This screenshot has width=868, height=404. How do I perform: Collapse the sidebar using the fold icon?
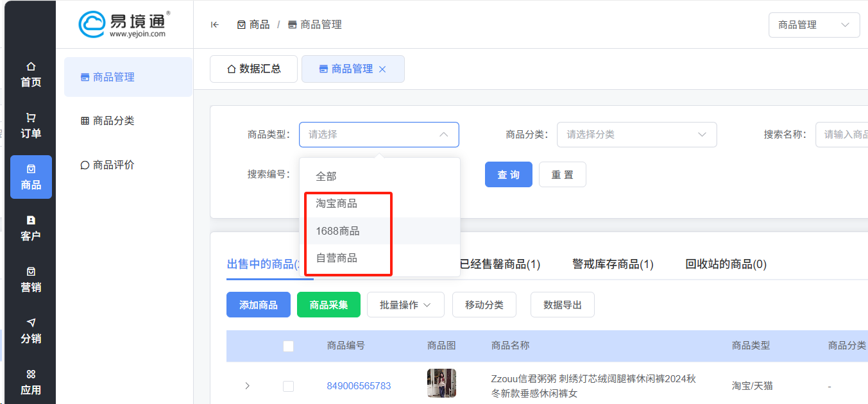pos(215,25)
